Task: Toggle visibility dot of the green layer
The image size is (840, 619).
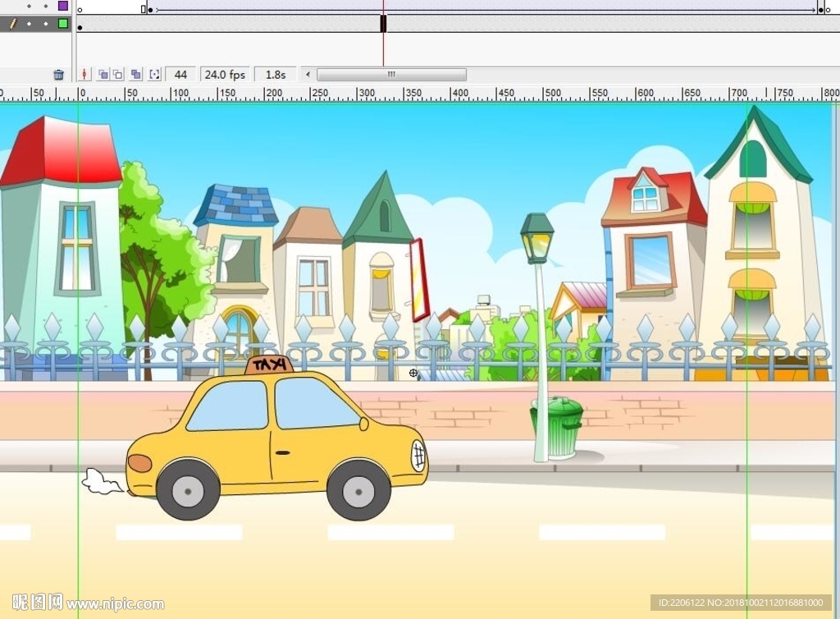Action: pos(29,24)
